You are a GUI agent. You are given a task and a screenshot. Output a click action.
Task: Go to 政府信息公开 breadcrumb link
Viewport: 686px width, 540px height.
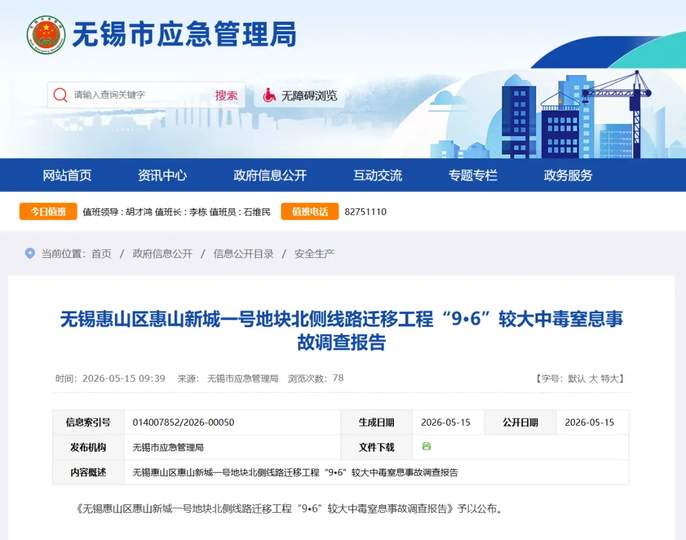[x=162, y=253]
